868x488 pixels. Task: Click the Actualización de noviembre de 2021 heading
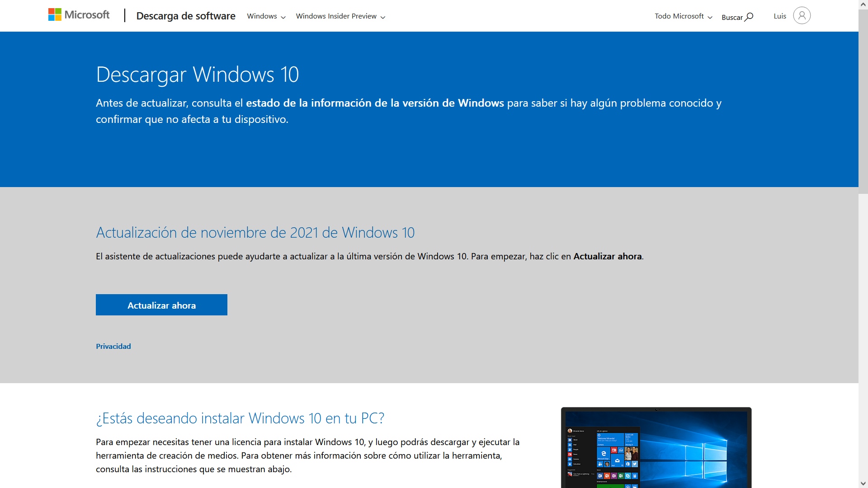tap(255, 233)
